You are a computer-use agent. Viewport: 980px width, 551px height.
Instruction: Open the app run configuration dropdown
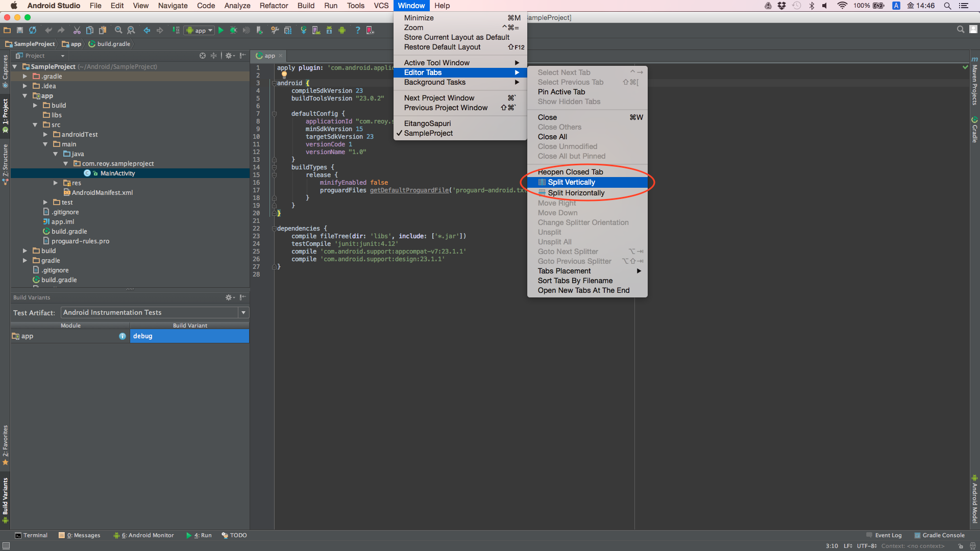click(200, 31)
